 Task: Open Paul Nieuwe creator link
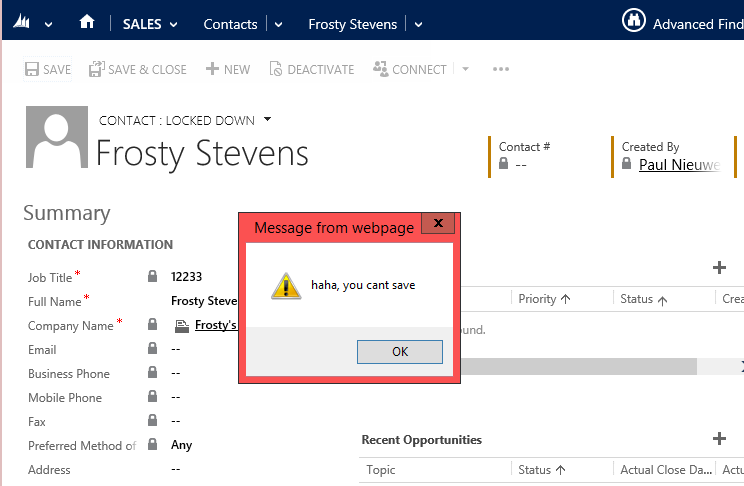(x=678, y=165)
